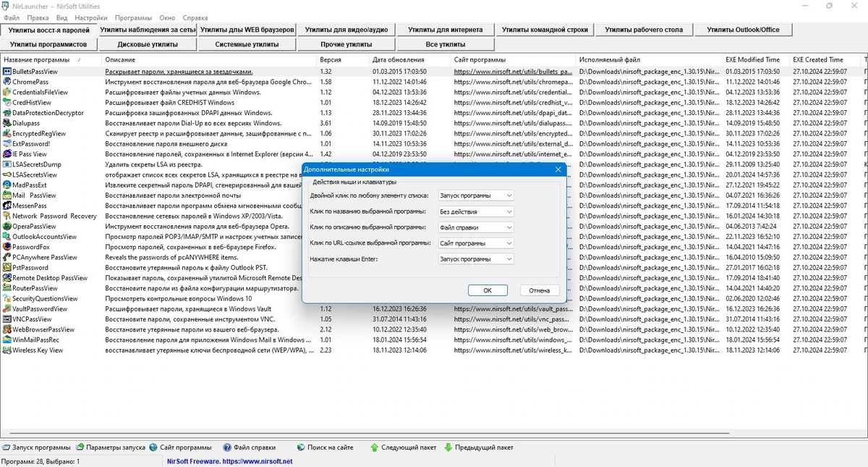The width and height of the screenshot is (868, 467).
Task: Sort by EXE Modified Time column
Action: [756, 59]
